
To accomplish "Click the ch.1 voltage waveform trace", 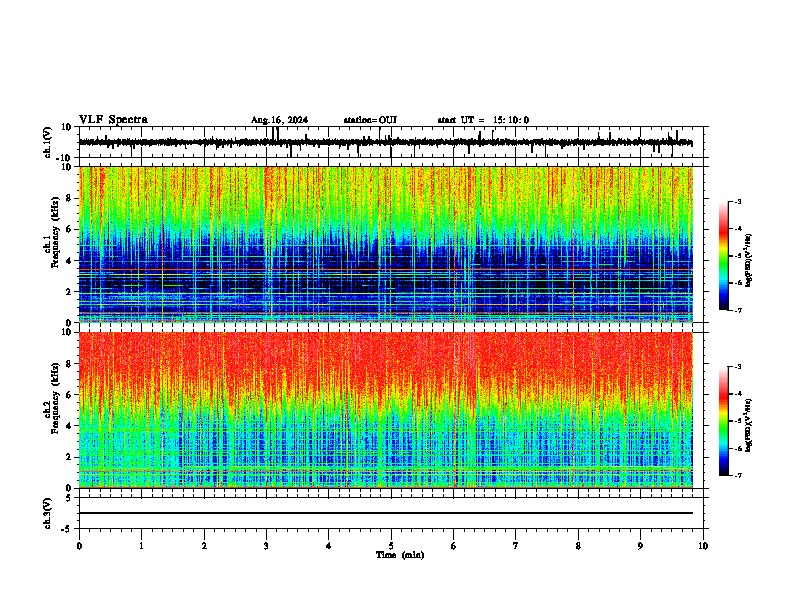I will coord(385,142).
